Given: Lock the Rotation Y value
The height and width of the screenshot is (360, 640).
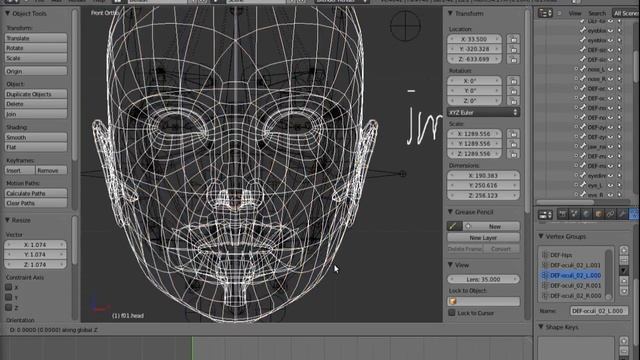Looking at the screenshot, I should tap(513, 91).
